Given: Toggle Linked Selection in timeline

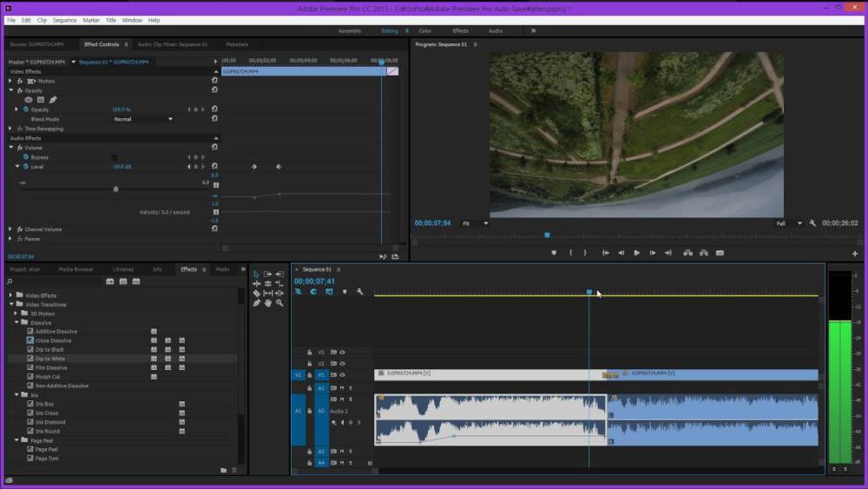Looking at the screenshot, I should click(x=329, y=292).
